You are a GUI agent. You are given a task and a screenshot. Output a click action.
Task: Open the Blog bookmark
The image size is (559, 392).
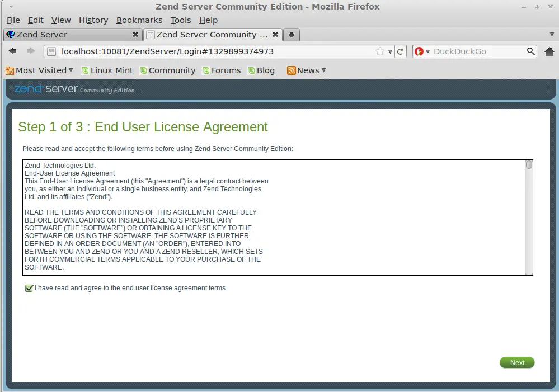point(261,70)
